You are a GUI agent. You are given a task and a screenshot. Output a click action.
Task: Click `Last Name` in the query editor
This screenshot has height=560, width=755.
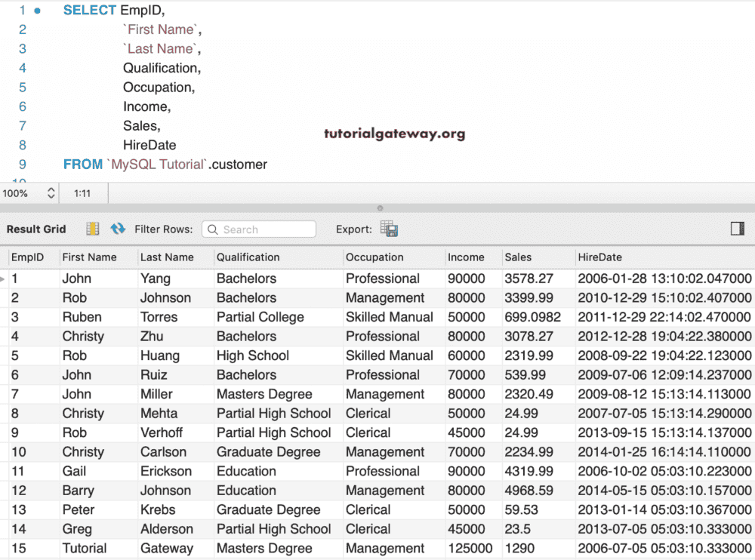point(160,48)
